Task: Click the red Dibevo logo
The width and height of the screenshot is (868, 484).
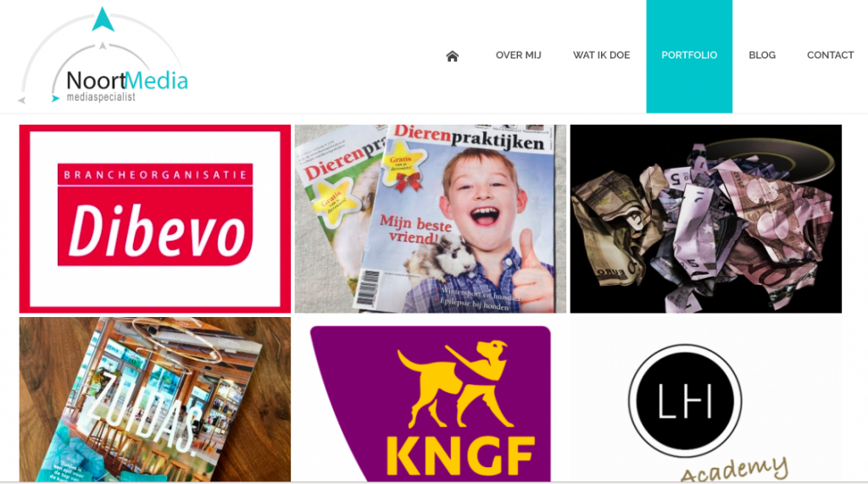Action: coord(155,214)
